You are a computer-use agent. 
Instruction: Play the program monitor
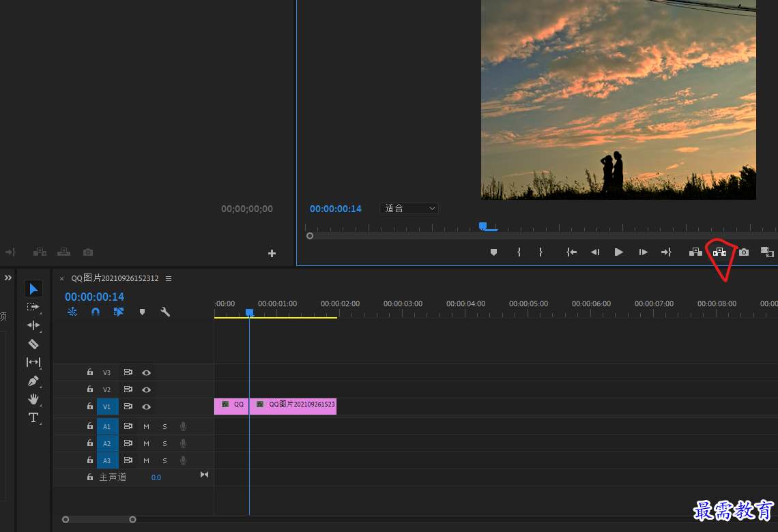(619, 252)
